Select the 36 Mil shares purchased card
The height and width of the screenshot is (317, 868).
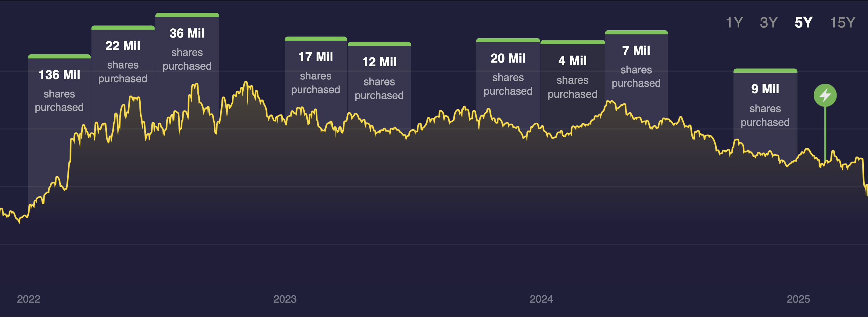187,49
